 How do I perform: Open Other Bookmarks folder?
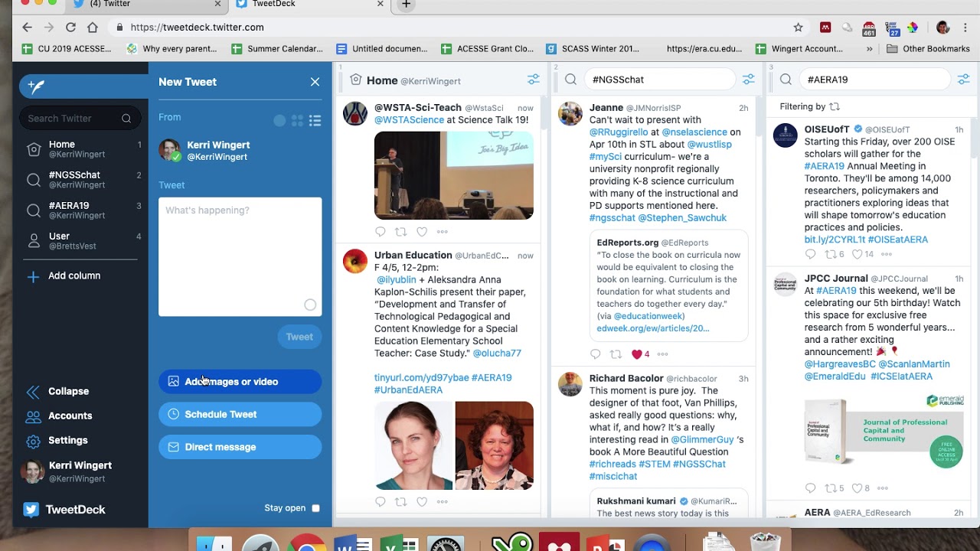coord(928,49)
